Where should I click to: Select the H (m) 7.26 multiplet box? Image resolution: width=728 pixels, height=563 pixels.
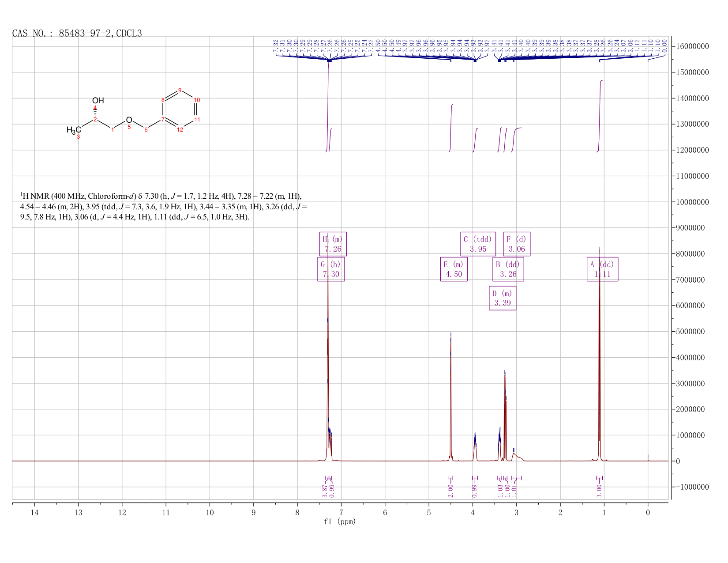pos(333,244)
